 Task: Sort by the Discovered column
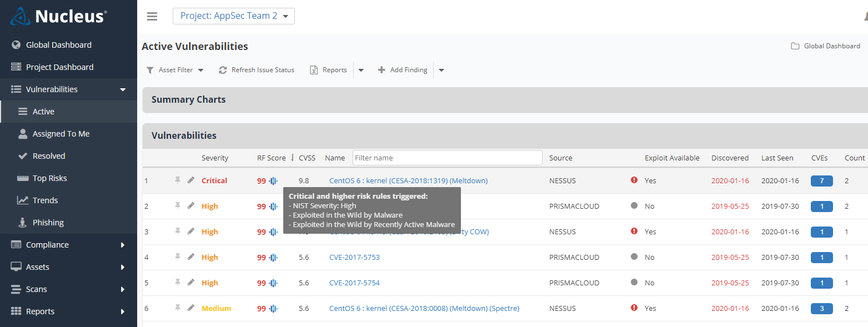[730, 158]
